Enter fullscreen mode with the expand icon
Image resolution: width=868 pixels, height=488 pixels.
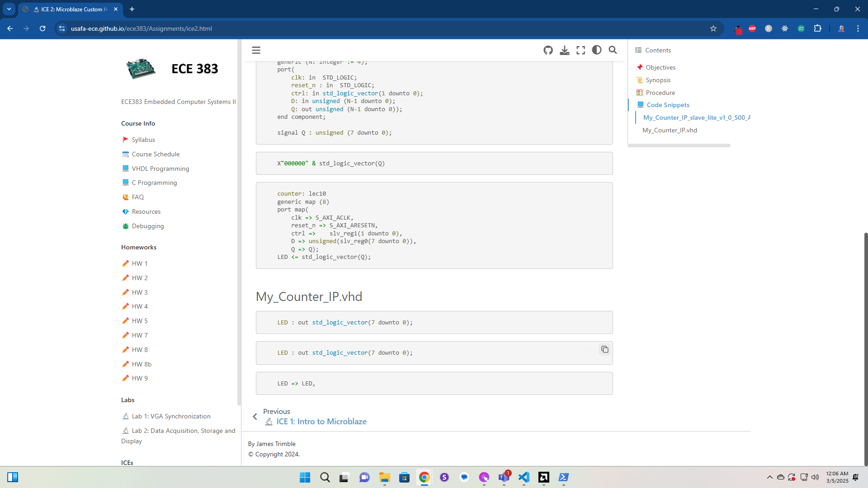pyautogui.click(x=580, y=50)
